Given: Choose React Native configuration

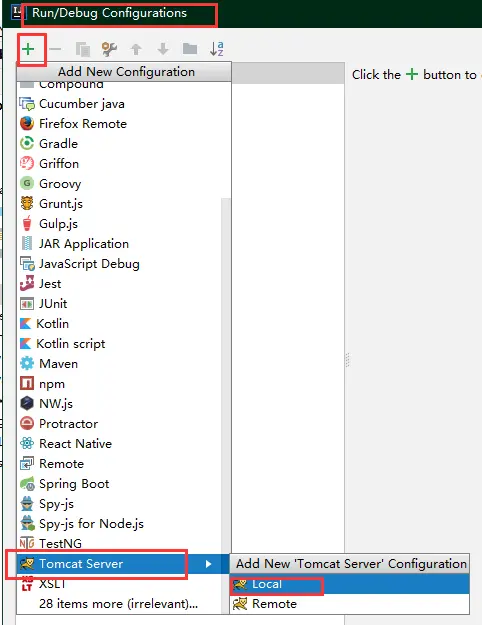Looking at the screenshot, I should click(x=119, y=444).
